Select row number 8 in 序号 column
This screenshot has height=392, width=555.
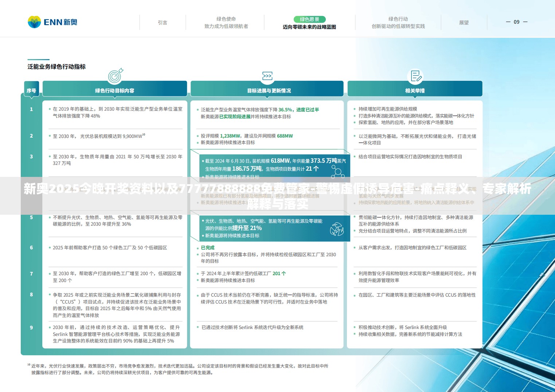31,294
